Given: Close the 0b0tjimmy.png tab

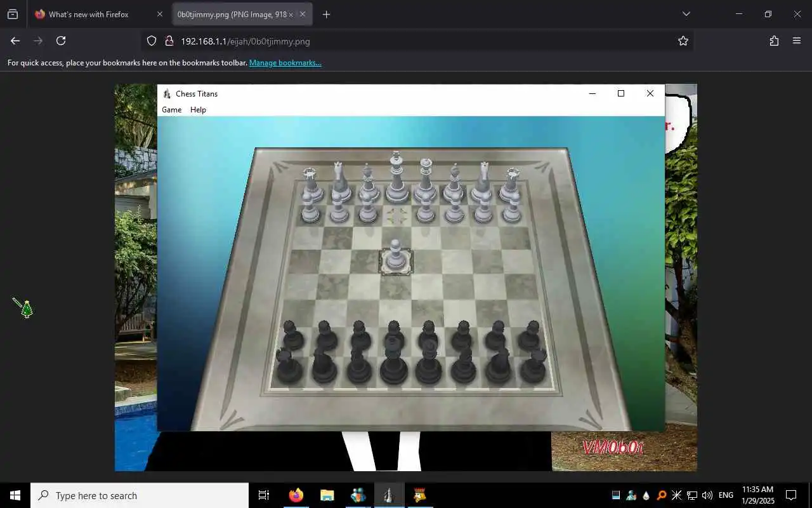Looking at the screenshot, I should [x=303, y=14].
